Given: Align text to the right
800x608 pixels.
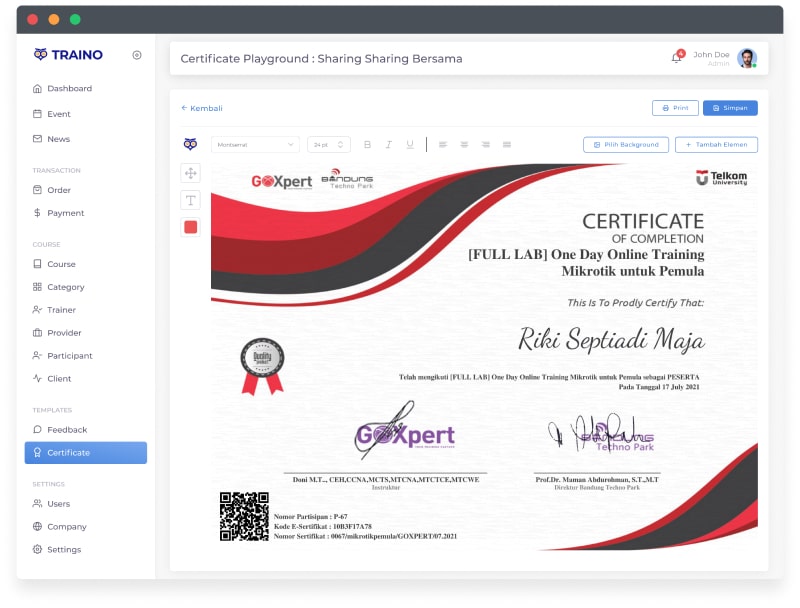Looking at the screenshot, I should [x=485, y=145].
